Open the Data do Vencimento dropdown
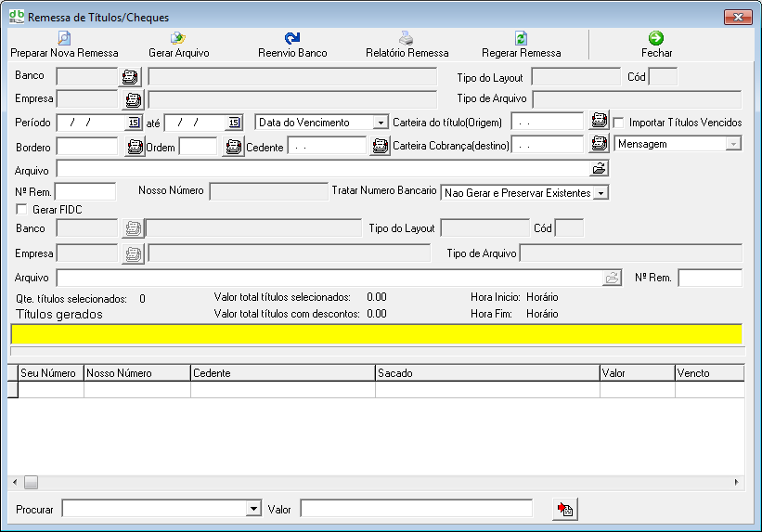The width and height of the screenshot is (762, 532). pos(381,123)
